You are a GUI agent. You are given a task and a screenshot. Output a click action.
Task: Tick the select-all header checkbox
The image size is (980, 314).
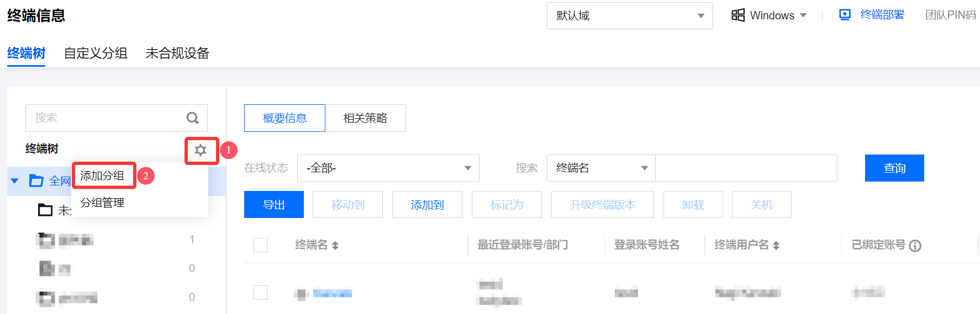point(261,245)
